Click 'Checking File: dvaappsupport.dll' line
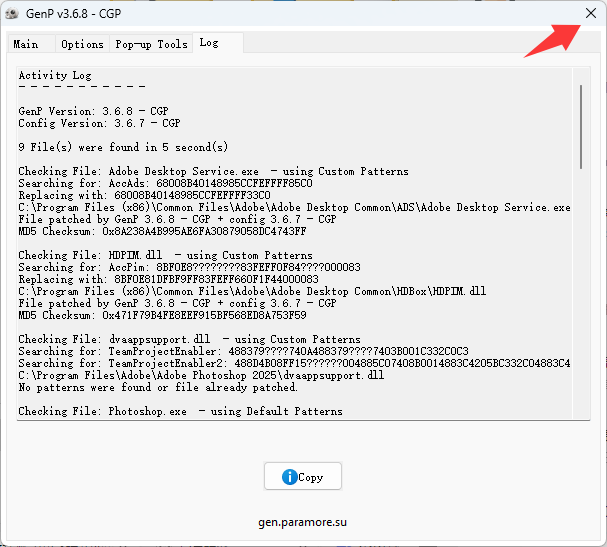Image resolution: width=607 pixels, height=547 pixels. [x=189, y=339]
